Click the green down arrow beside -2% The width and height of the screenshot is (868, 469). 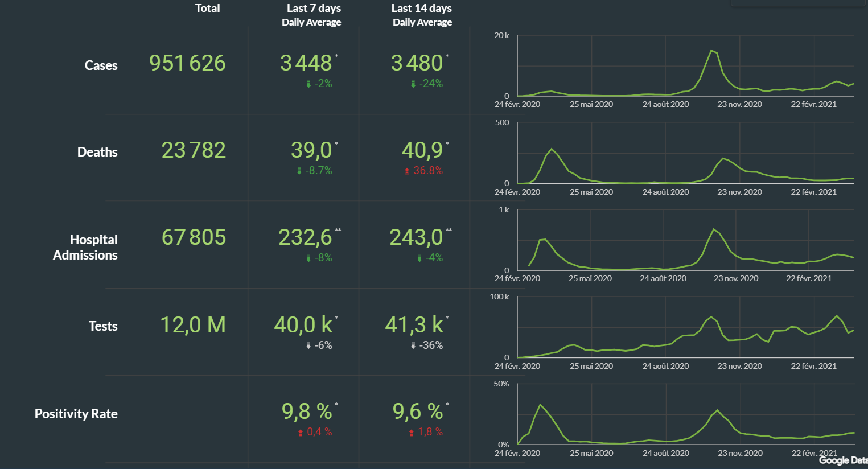pos(308,84)
